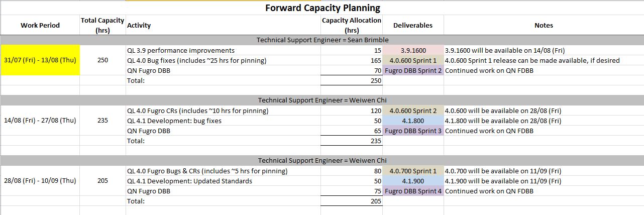Click the total capacity cell showing 205
Viewport: 644px width, 215px height.
(102, 181)
